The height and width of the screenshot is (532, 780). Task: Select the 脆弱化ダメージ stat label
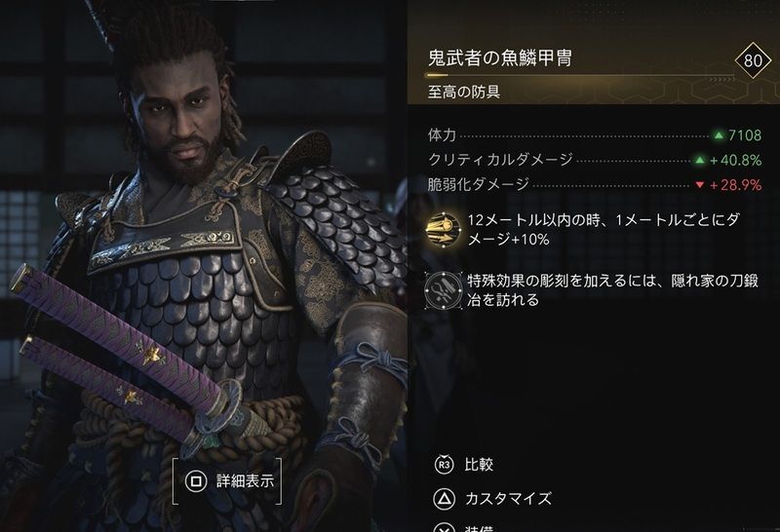coord(479,184)
